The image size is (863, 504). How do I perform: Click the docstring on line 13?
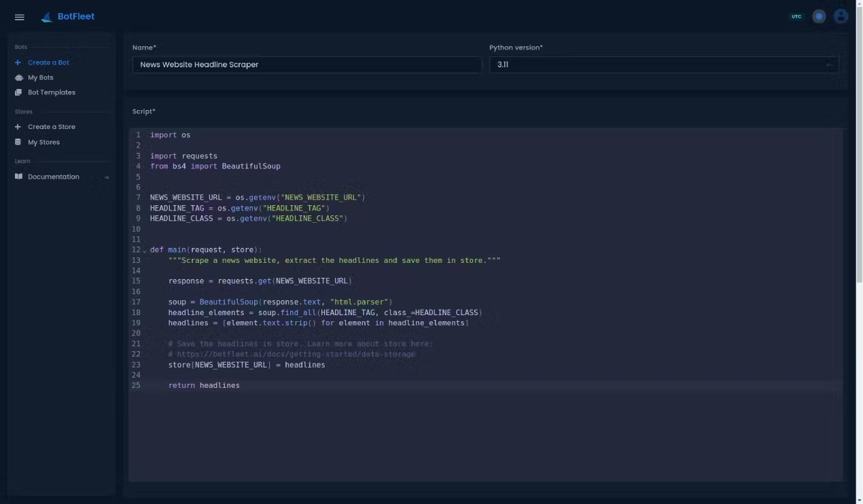click(334, 260)
